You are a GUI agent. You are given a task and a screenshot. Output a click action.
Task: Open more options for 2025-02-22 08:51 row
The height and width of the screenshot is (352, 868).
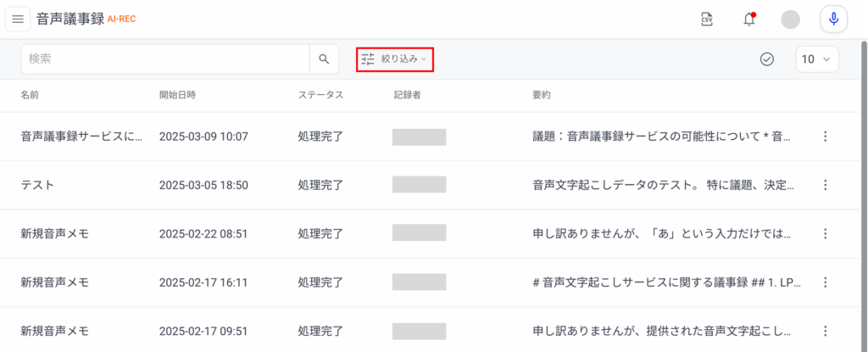pos(826,234)
